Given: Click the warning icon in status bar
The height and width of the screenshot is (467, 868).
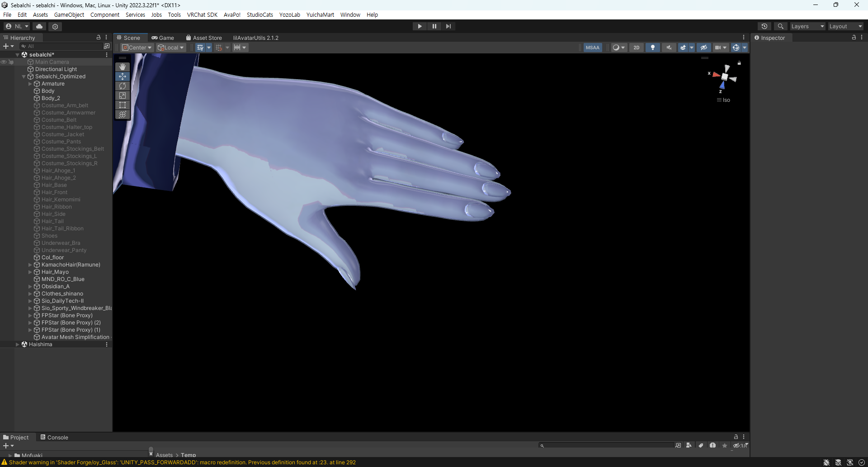Looking at the screenshot, I should [x=5, y=462].
